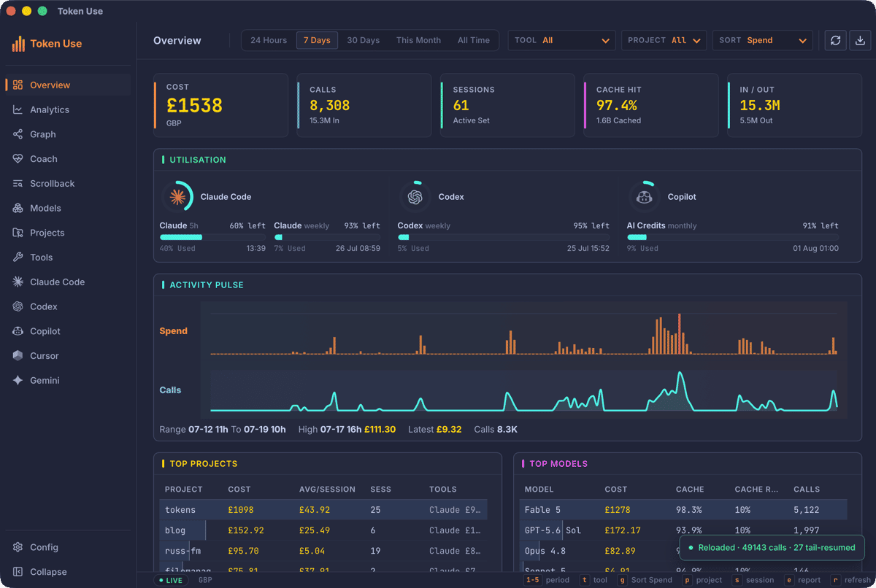This screenshot has width=876, height=588.
Task: Click the download export icon button
Action: (859, 40)
